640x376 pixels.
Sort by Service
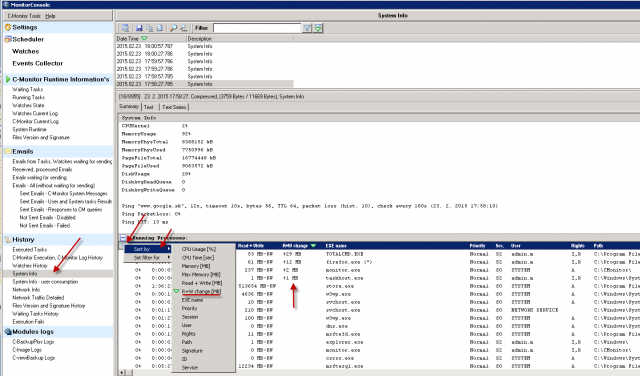point(190,367)
